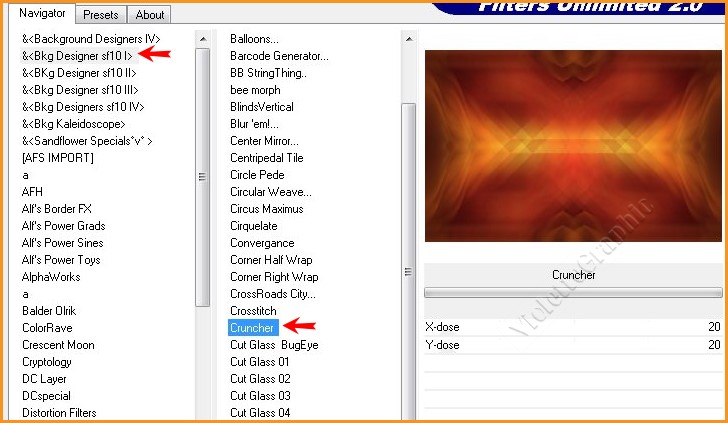Select the Navigator tab
Viewport: 728px width, 423px height.
[42, 14]
